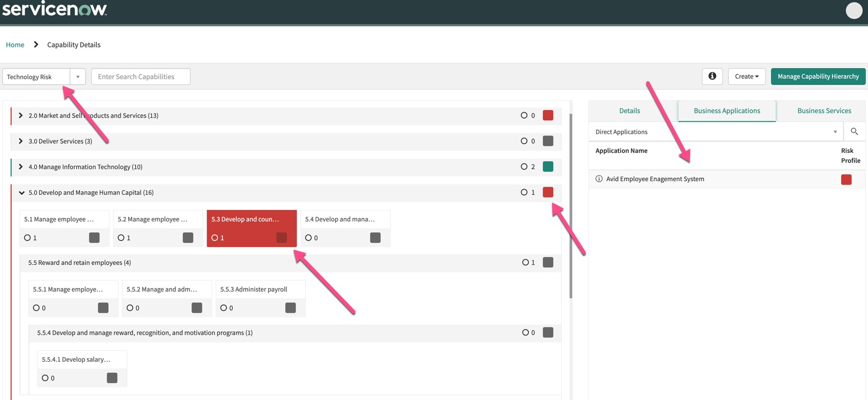Screen dimensions: 868x400
Task: Open the Create dropdown menu
Action: [x=747, y=76]
